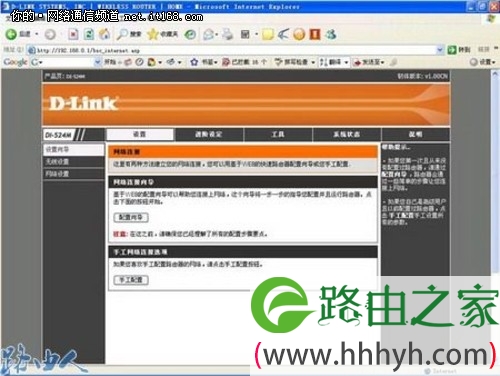Open Search via magnifying glass icon

click(122, 34)
